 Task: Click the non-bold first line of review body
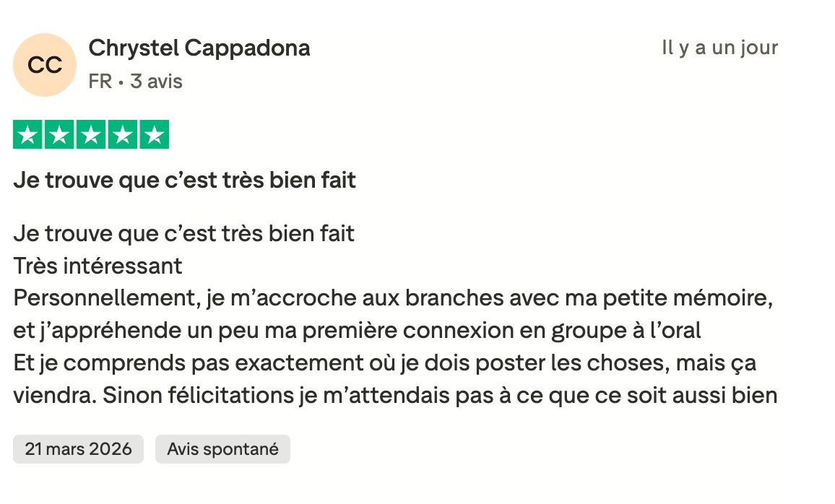(184, 234)
